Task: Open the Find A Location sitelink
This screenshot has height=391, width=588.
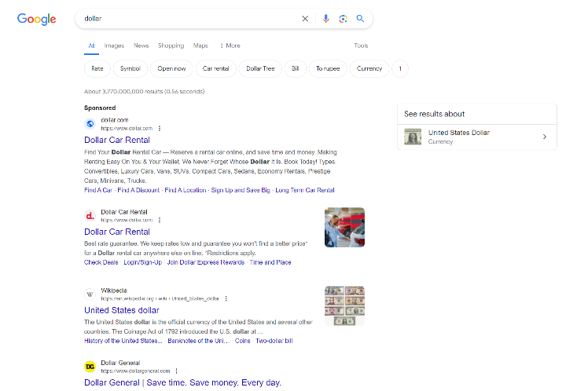Action: [x=186, y=190]
